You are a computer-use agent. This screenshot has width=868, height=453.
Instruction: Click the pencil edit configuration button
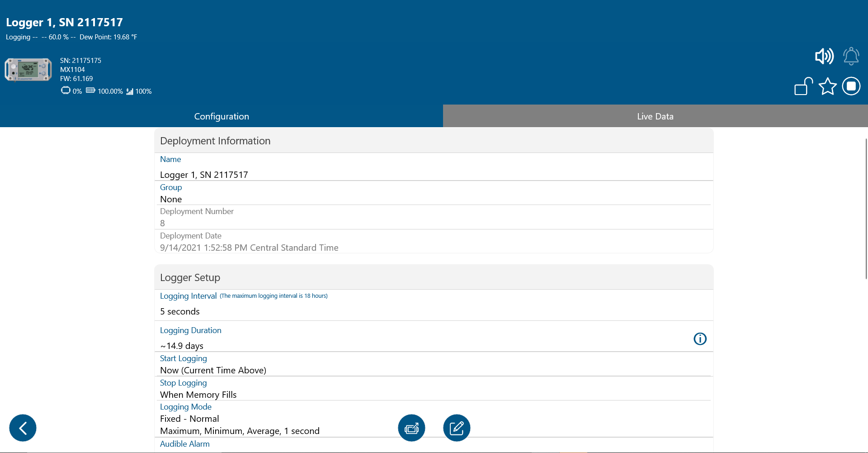457,428
